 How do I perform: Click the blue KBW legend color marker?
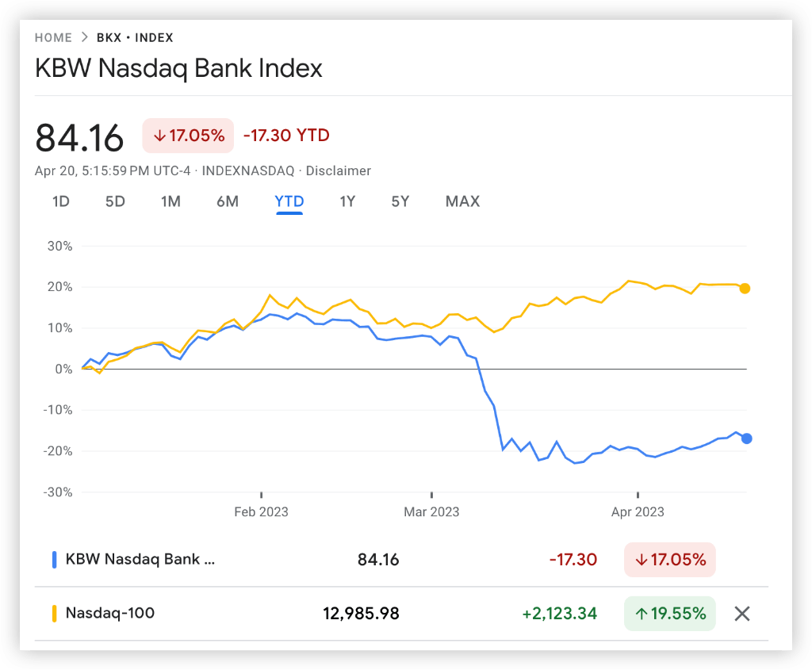(x=54, y=559)
